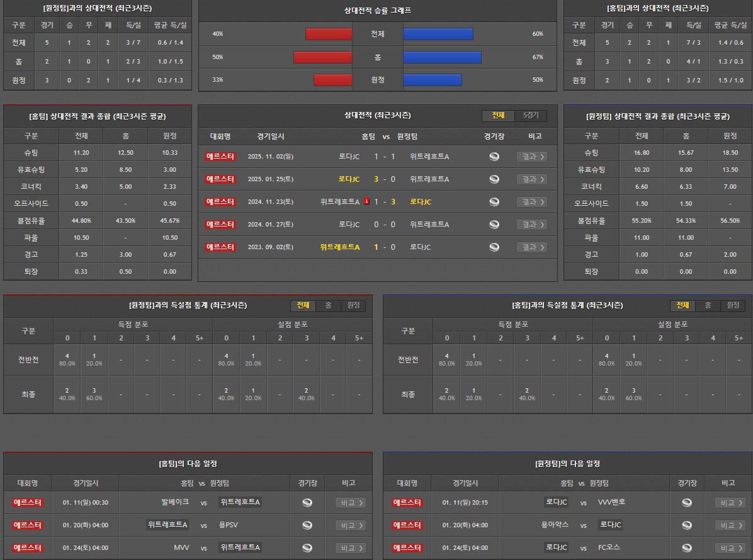The width and height of the screenshot is (753, 560).
Task: Select 홈 tab in right 득실점 통계 panel
Action: 708,306
